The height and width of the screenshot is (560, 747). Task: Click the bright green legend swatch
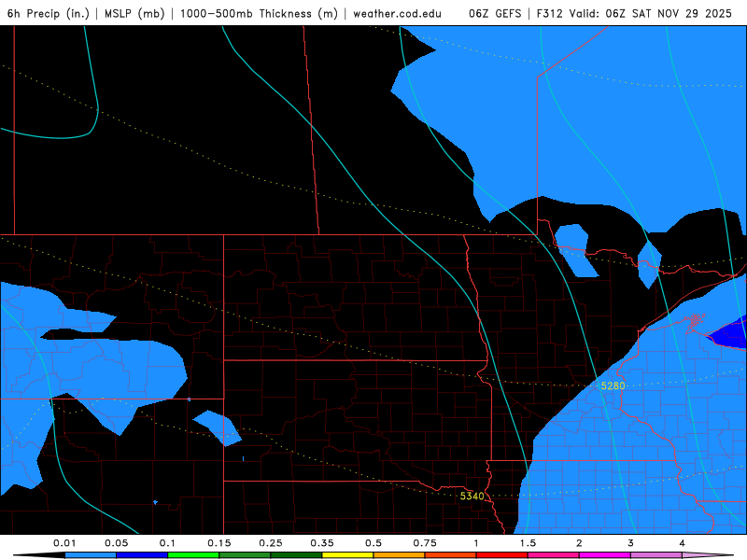pos(193,555)
